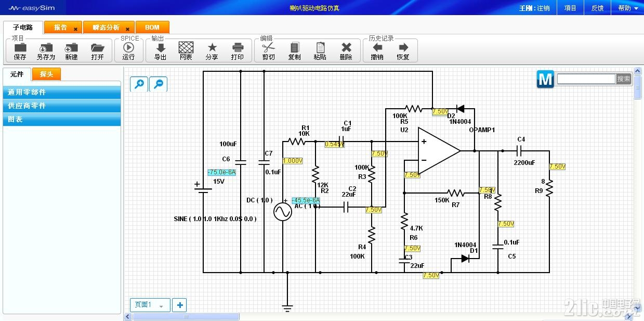
Task: Focus the parts search input field
Action: (x=586, y=79)
